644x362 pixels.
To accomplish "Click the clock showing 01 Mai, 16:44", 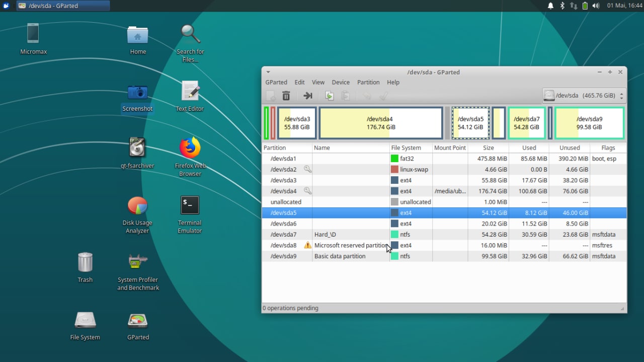I will click(x=623, y=6).
